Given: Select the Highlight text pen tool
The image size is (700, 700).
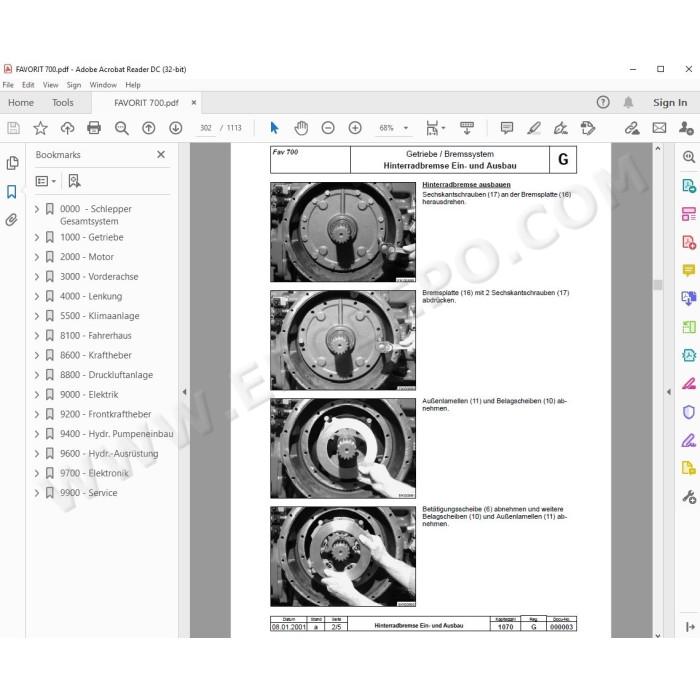Looking at the screenshot, I should (x=534, y=128).
